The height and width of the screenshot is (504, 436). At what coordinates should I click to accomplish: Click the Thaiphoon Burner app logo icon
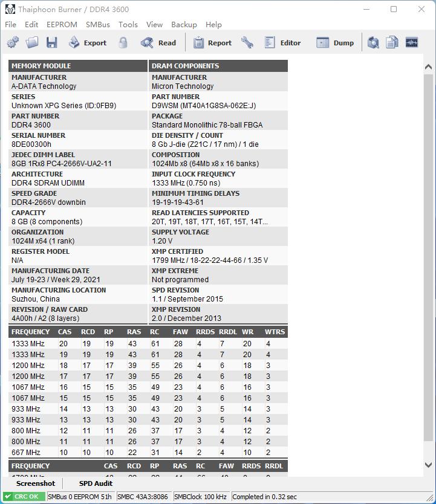point(10,9)
